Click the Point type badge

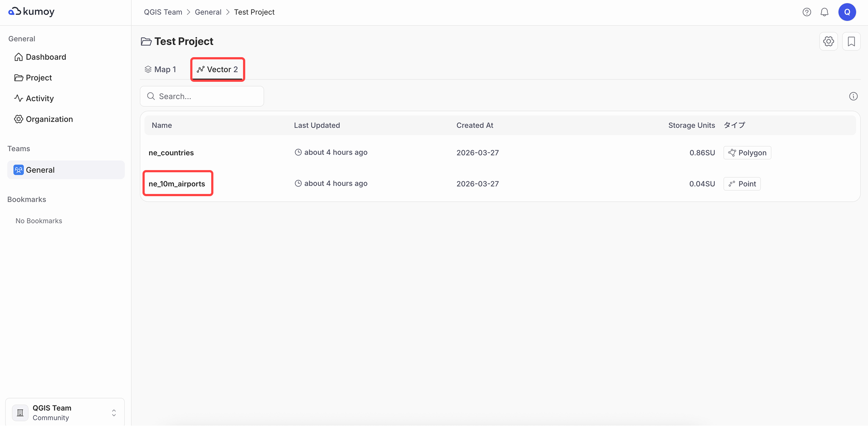[x=742, y=184]
